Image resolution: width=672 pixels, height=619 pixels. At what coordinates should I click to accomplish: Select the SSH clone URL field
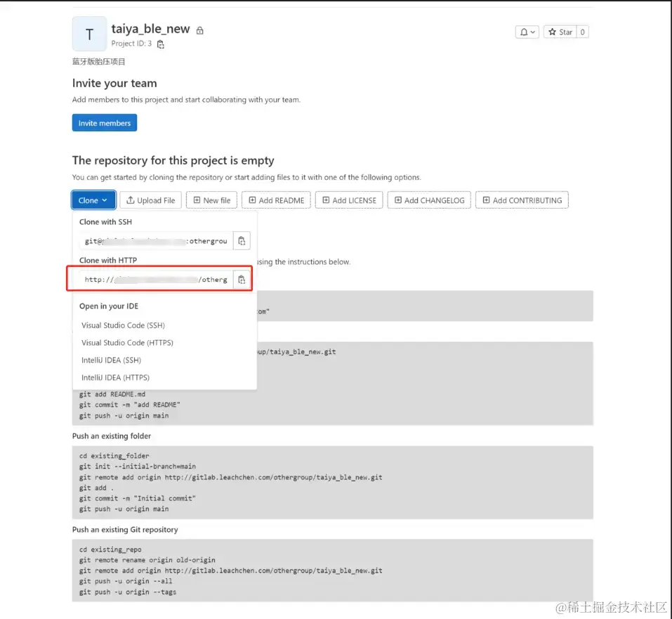156,241
